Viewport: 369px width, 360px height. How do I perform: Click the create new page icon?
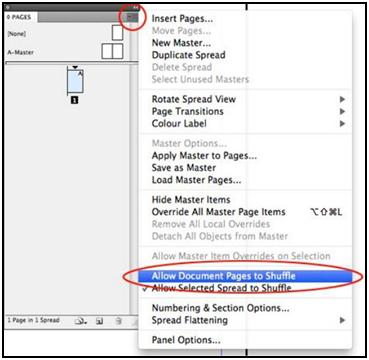[99, 321]
